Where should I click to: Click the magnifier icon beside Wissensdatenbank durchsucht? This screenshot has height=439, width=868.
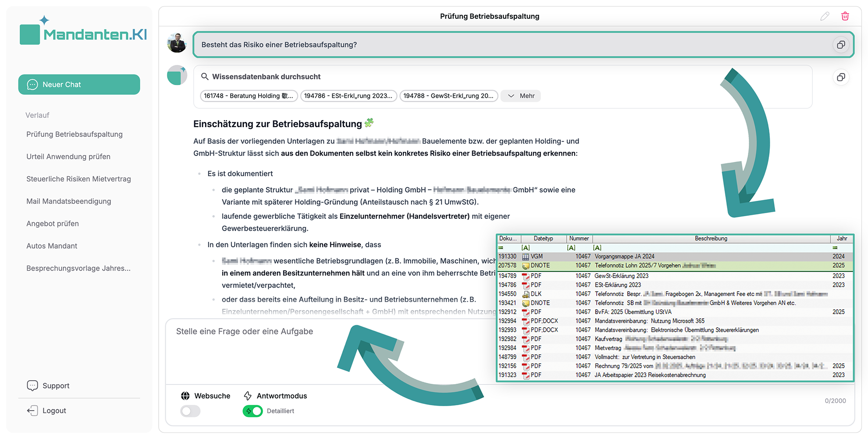tap(205, 76)
